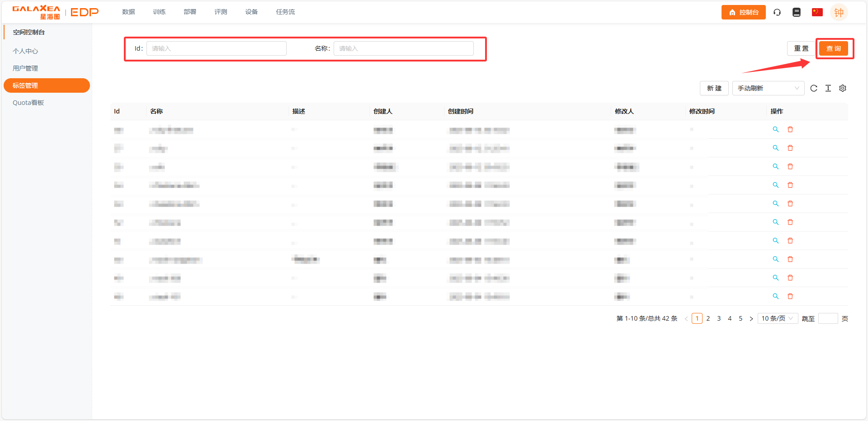Image resolution: width=868 pixels, height=421 pixels.
Task: Expand the 手动刷新 refresh dropdown
Action: (768, 88)
